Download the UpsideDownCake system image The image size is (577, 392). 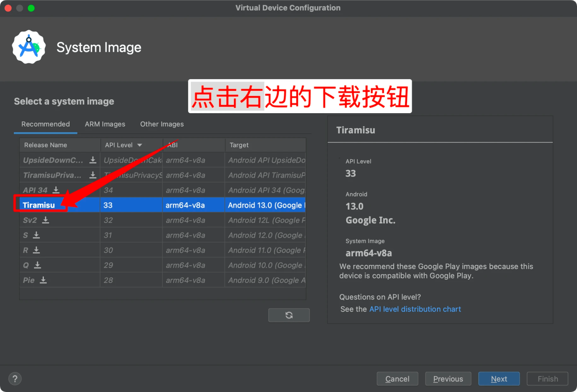pyautogui.click(x=93, y=160)
